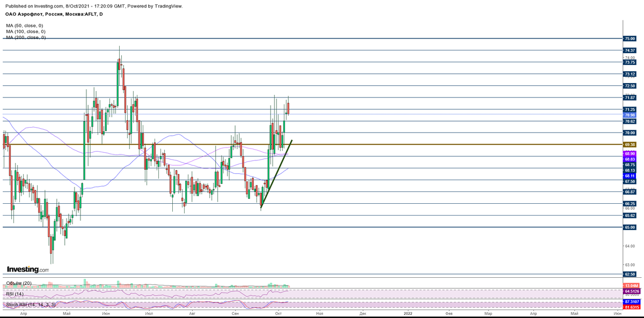The image size is (644, 318).
Task: Click the gold 69.38 price level tag
Action: (630, 145)
